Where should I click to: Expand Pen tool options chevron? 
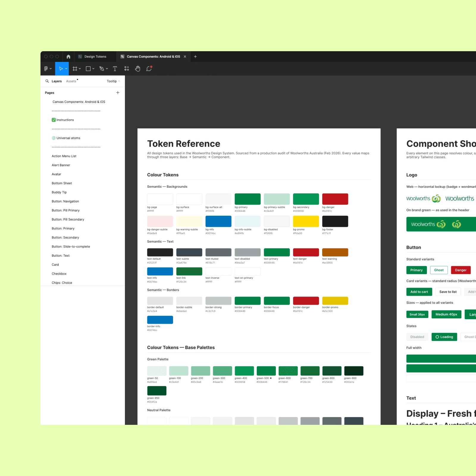(107, 69)
